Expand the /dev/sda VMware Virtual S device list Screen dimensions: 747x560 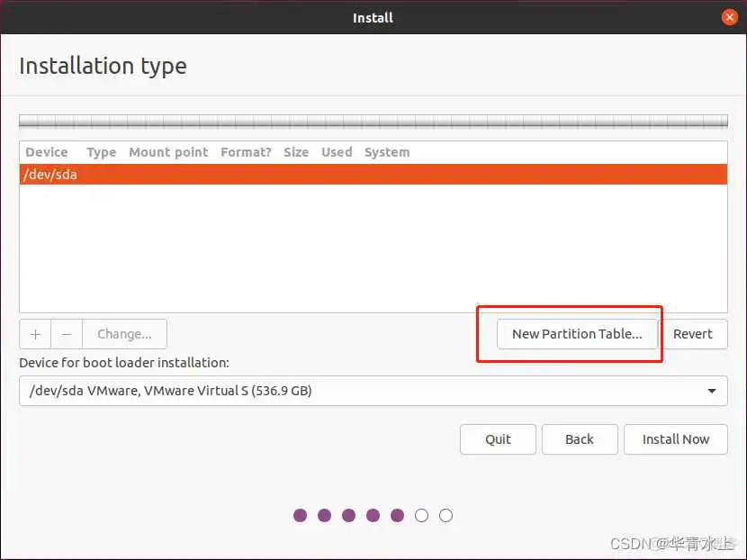[373, 391]
